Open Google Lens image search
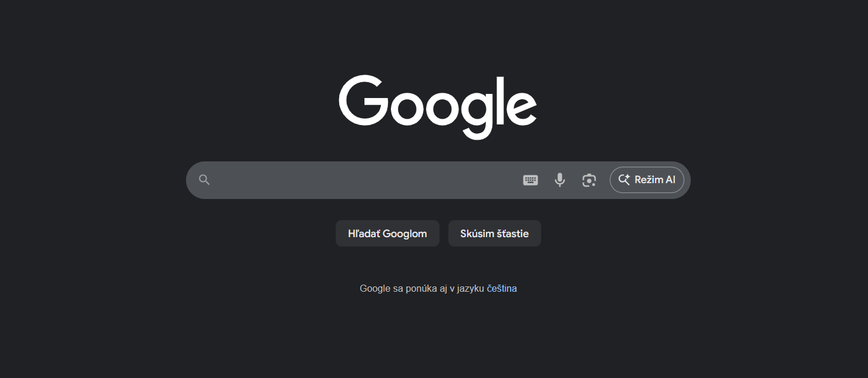The height and width of the screenshot is (378, 868). click(x=589, y=180)
